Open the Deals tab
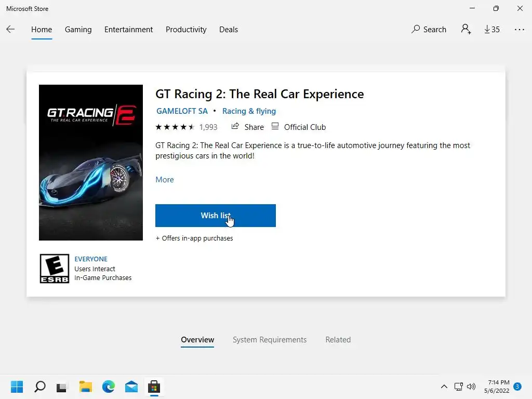Screen dimensions: 532x399 pos(229,30)
